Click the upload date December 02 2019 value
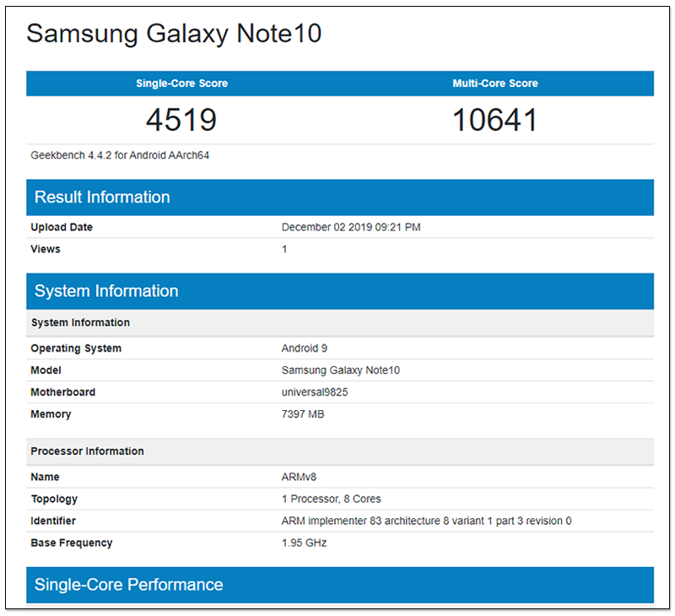Image resolution: width=675 pixels, height=616 pixels. 351,227
